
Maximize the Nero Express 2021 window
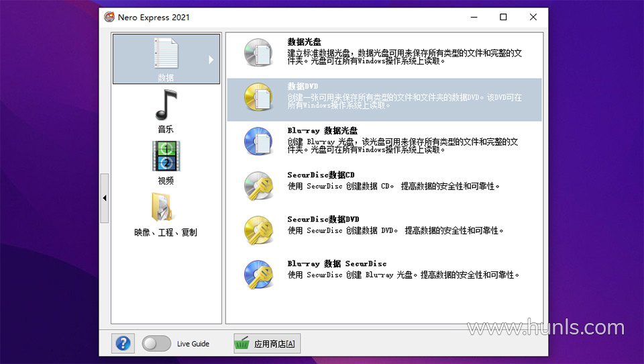click(x=503, y=17)
